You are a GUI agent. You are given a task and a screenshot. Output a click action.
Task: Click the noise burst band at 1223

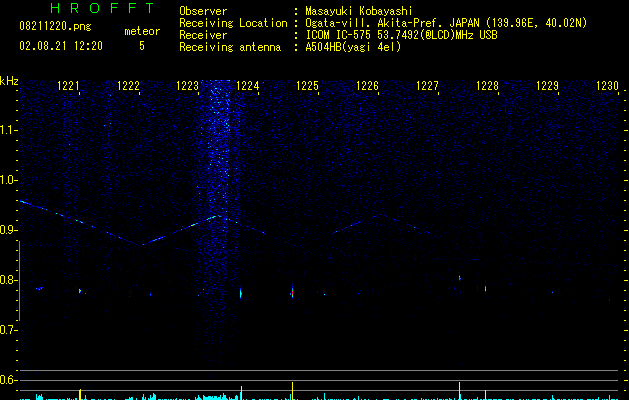click(219, 221)
